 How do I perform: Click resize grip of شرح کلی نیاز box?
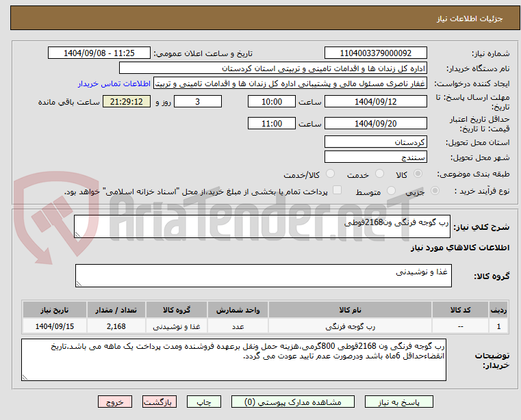click(x=77, y=235)
